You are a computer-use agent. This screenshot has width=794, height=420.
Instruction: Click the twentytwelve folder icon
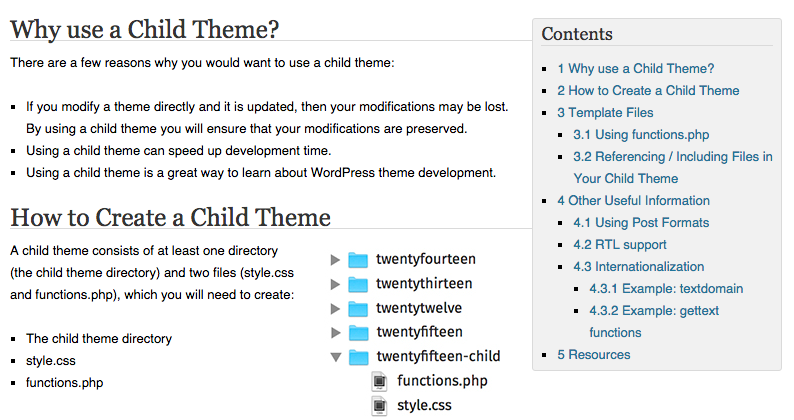point(358,308)
